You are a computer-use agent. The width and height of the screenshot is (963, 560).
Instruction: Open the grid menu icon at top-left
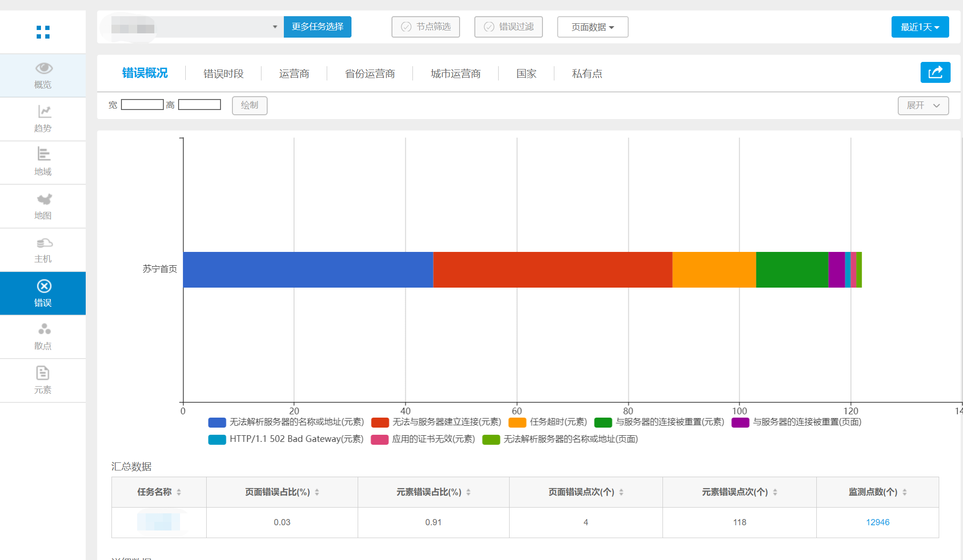[x=43, y=32]
